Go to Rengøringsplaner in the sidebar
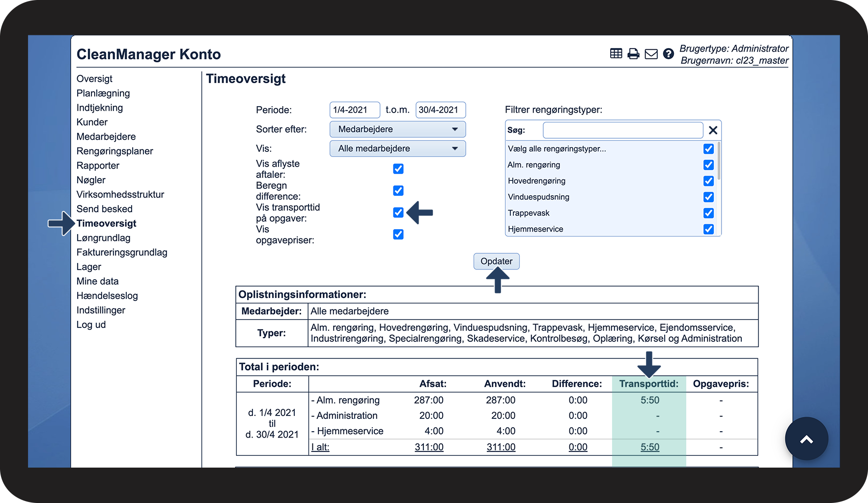Image resolution: width=868 pixels, height=503 pixels. point(115,151)
